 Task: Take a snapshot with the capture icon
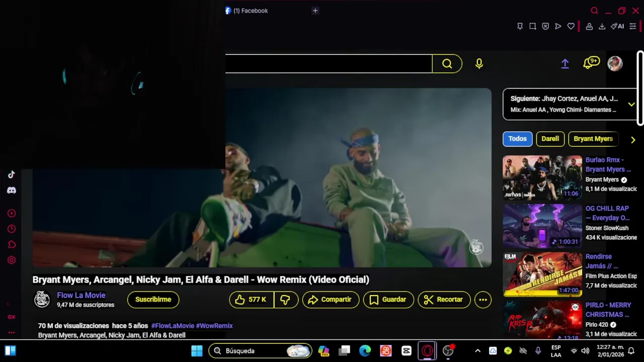533,26
